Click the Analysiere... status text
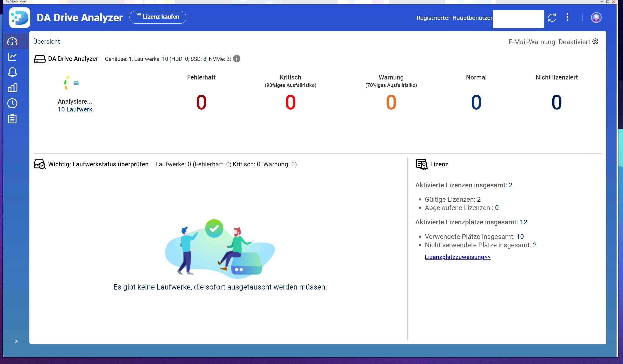The height and width of the screenshot is (364, 623). [75, 101]
